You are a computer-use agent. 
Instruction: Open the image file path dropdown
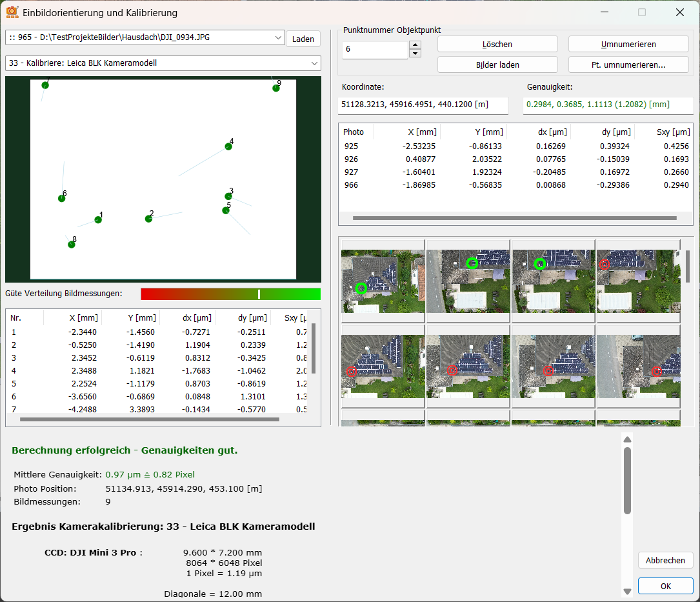click(279, 38)
